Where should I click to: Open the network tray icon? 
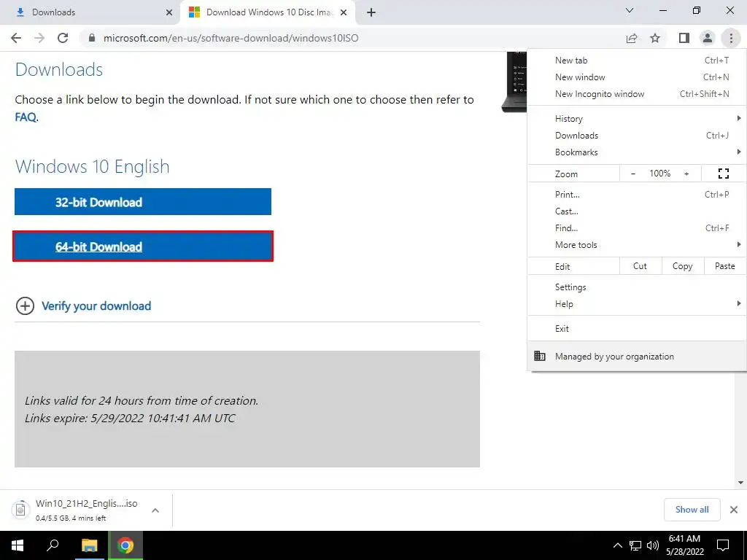tap(635, 545)
